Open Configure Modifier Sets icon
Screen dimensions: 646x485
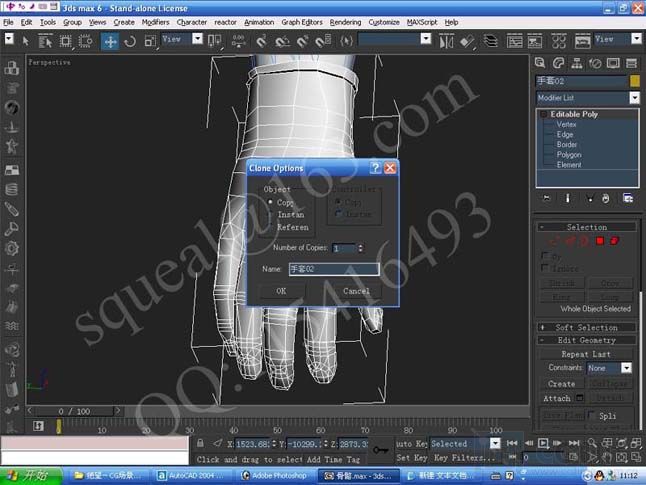point(627,198)
